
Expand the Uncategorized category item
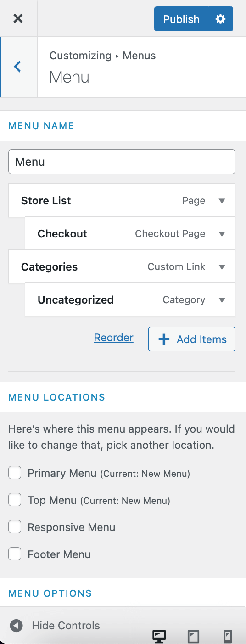tap(222, 300)
